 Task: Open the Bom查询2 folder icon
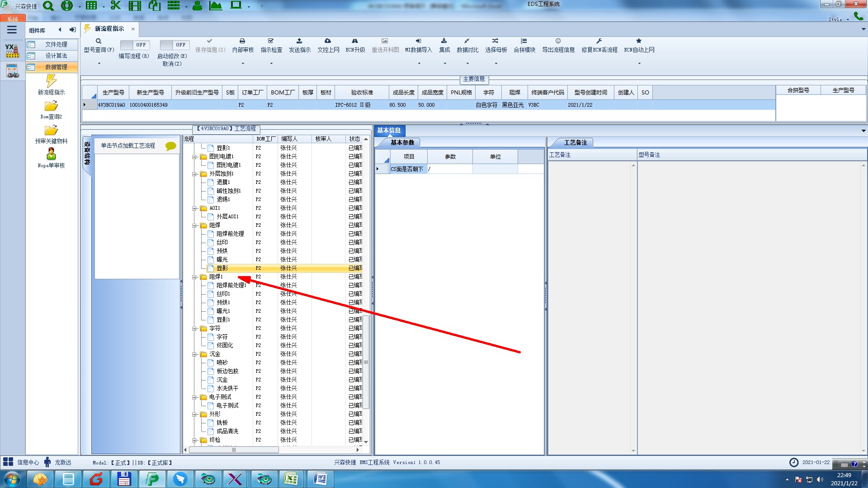pos(51,107)
